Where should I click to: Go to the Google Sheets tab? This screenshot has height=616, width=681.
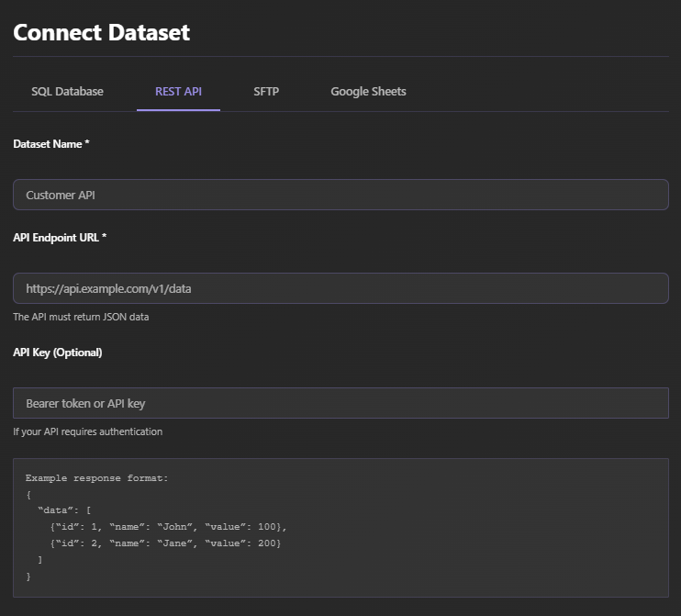tap(368, 92)
